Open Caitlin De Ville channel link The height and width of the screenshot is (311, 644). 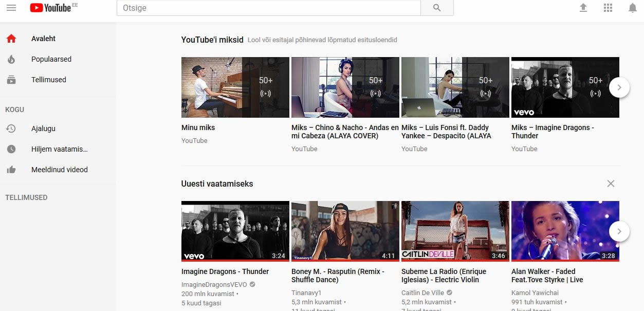point(422,292)
